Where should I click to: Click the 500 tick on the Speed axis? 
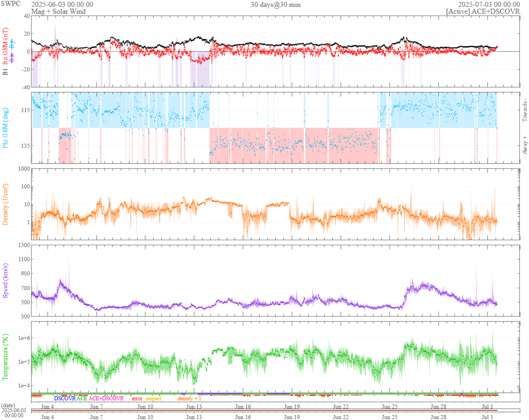(x=25, y=302)
